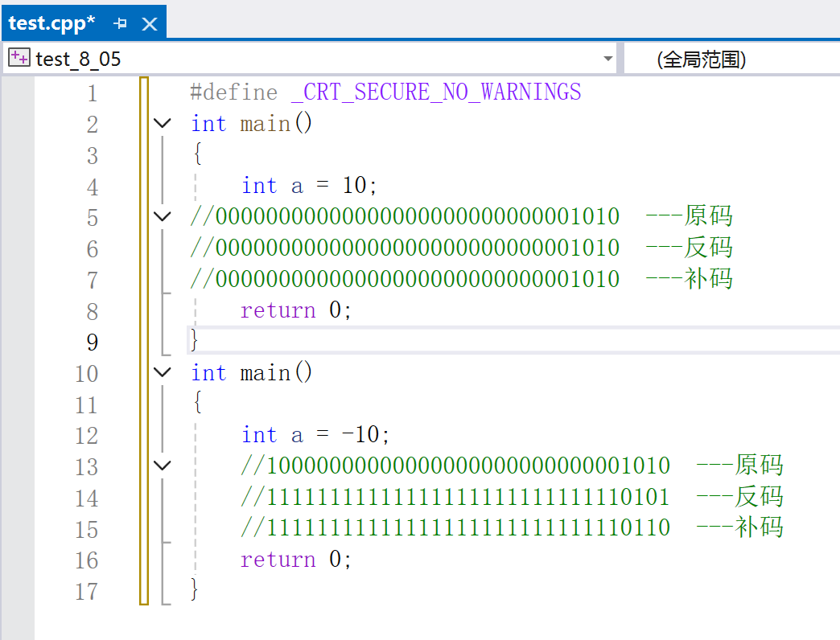Viewport: 840px width, 640px height.
Task: Click the closing brace on line 9
Action: [195, 340]
